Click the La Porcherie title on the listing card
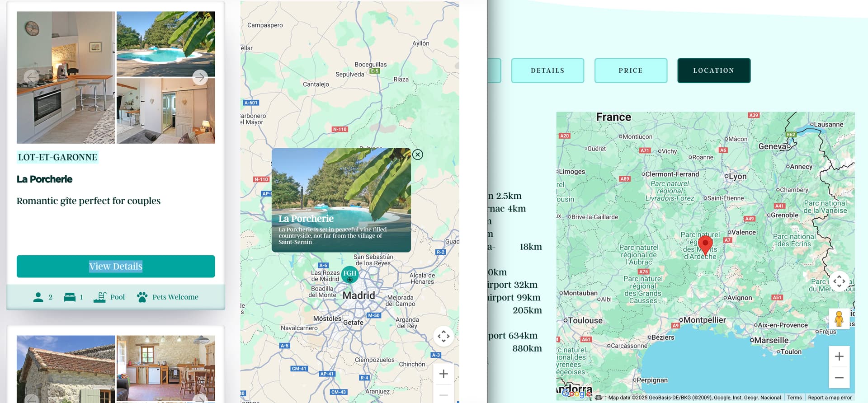The height and width of the screenshot is (403, 868). coord(44,179)
